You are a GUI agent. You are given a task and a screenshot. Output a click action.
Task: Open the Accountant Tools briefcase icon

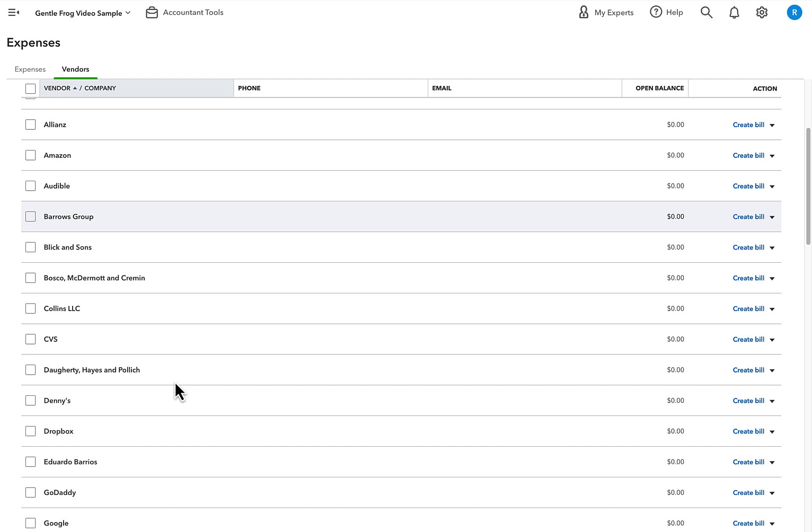point(152,12)
